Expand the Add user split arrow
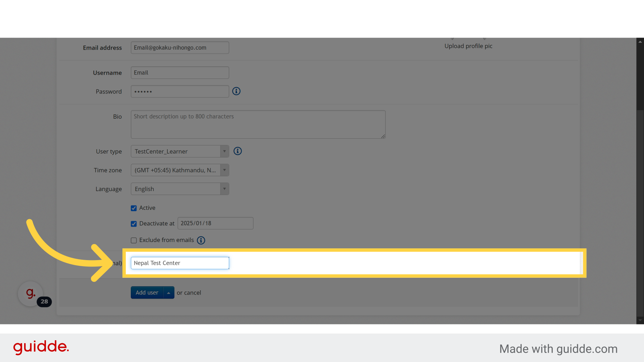Viewport: 644px width, 362px height. pyautogui.click(x=169, y=293)
